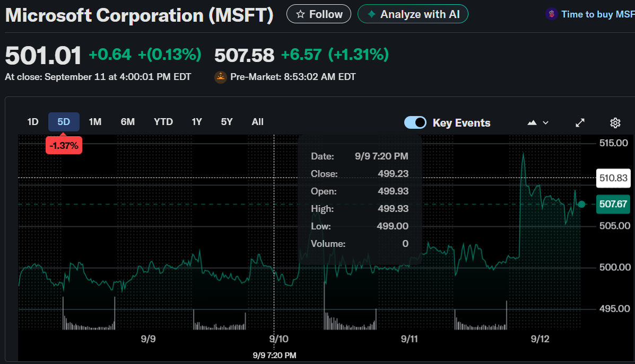Show the 1Y chart range
Screen dimensions: 635x364
coord(197,122)
